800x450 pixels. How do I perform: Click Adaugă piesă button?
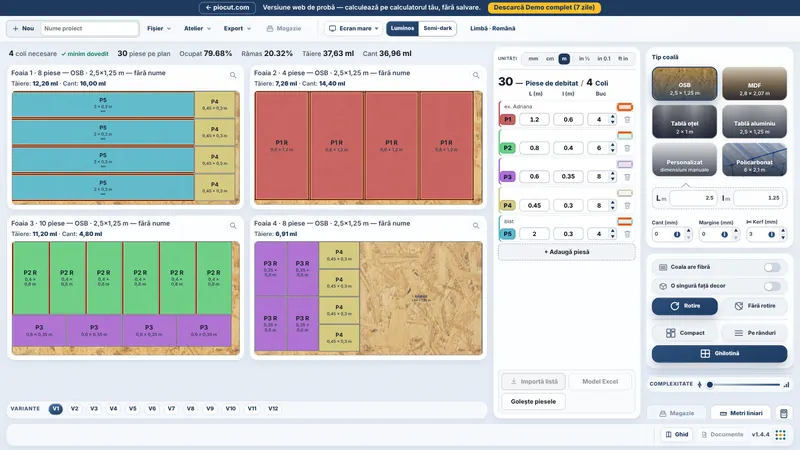(x=567, y=252)
